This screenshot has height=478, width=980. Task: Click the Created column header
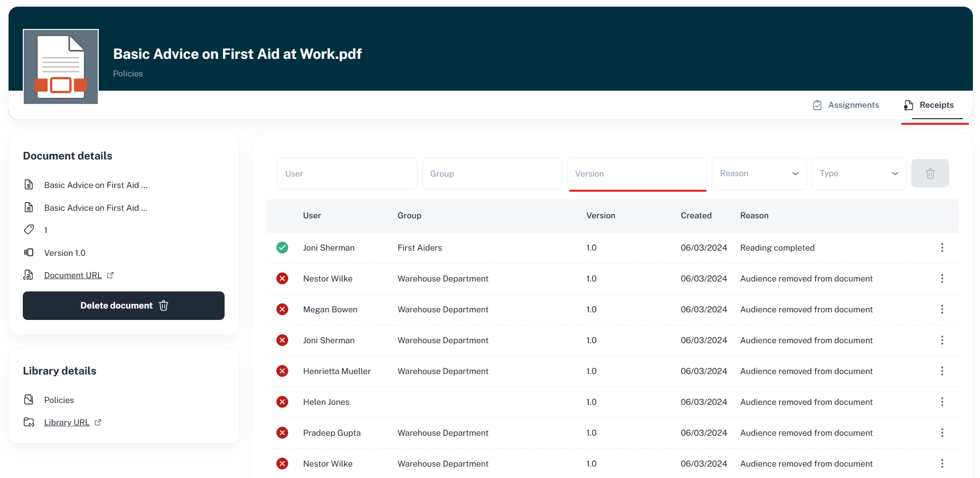coord(696,216)
